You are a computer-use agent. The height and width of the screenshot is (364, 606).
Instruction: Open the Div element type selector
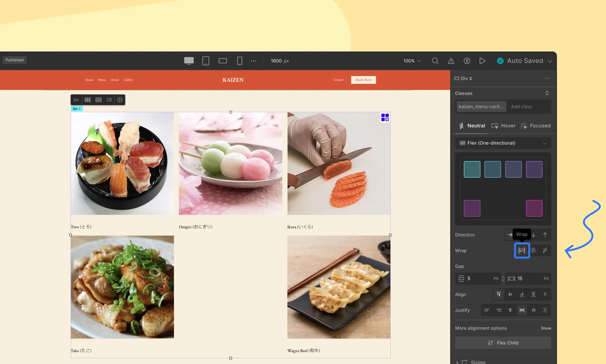(x=464, y=78)
